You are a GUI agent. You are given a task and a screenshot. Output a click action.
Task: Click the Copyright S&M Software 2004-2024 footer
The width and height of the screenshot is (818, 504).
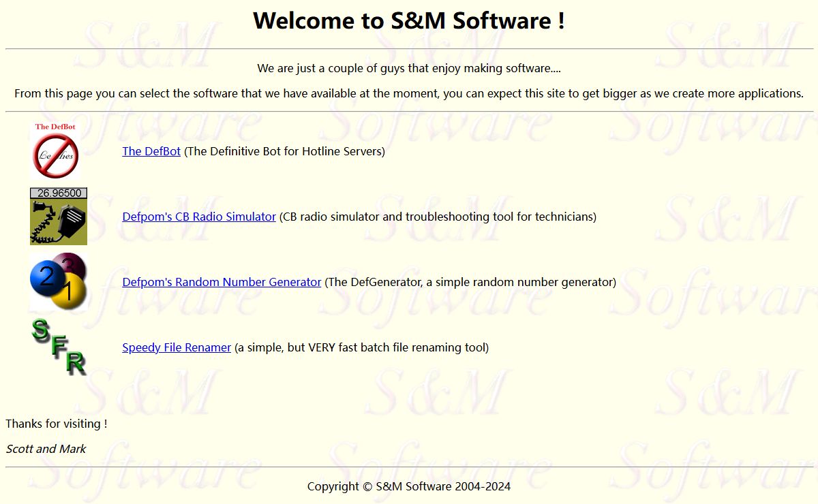409,486
